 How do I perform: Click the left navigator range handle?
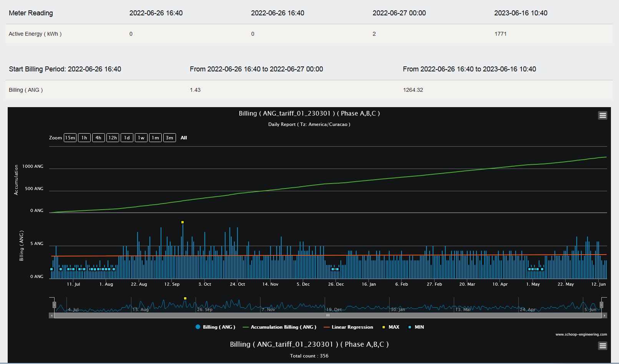tap(54, 305)
